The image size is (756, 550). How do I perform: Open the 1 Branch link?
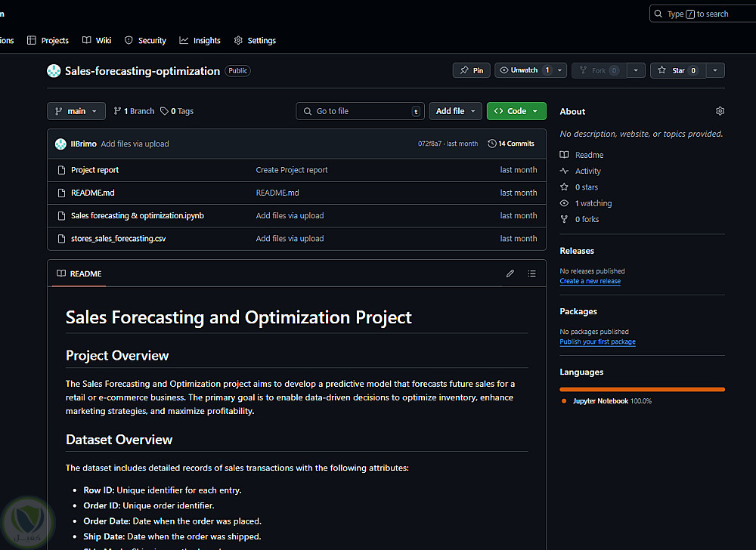(x=134, y=111)
